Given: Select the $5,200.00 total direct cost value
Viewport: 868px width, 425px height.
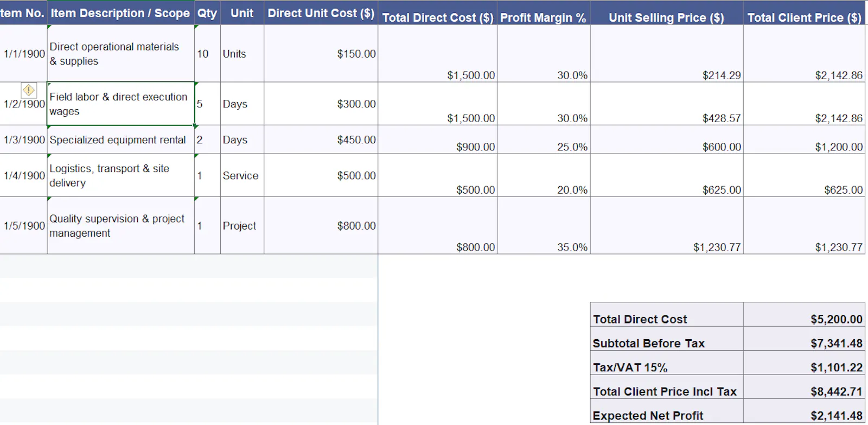Looking at the screenshot, I should point(805,314).
